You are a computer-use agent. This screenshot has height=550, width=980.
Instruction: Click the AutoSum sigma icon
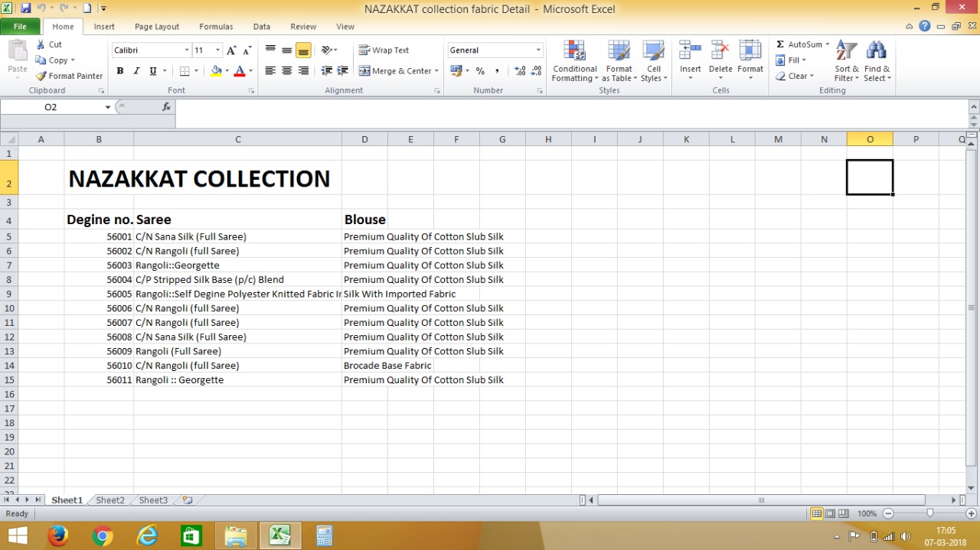780,44
